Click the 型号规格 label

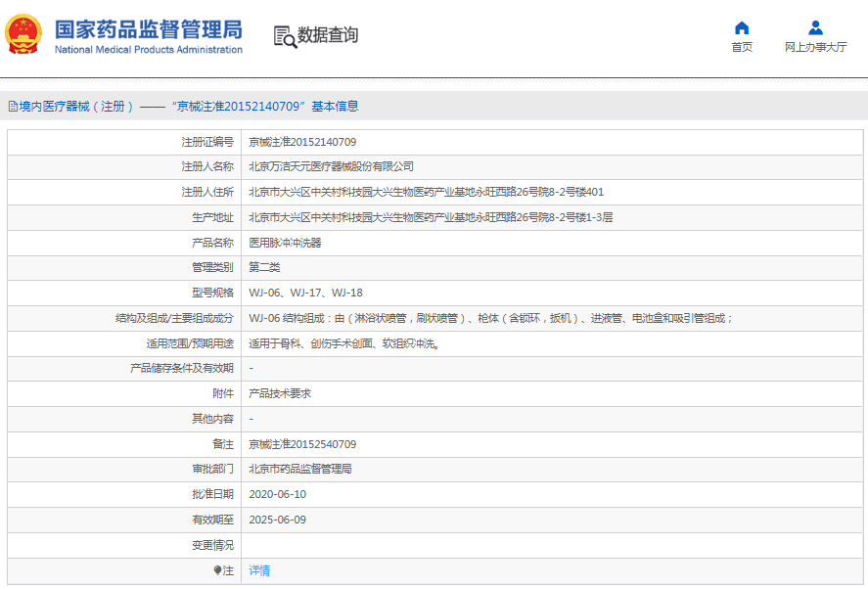tap(212, 293)
